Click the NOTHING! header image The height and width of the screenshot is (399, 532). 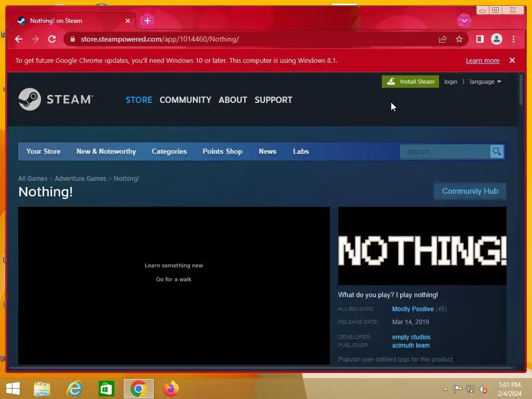(x=422, y=246)
